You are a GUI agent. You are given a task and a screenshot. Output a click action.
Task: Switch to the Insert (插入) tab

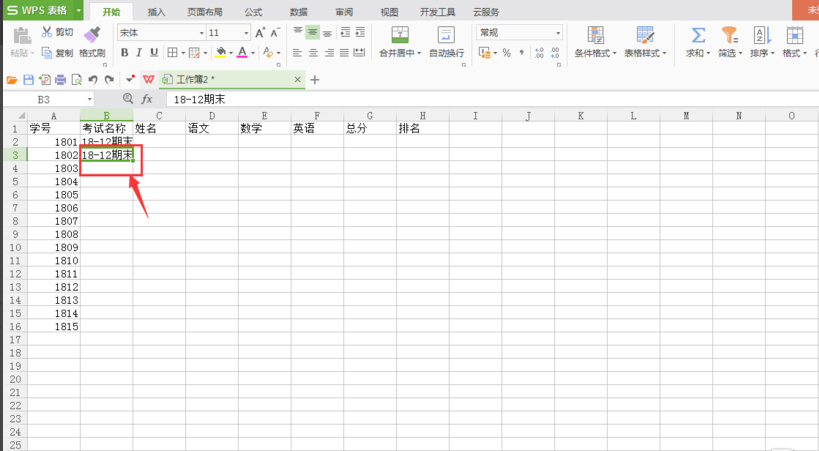156,12
